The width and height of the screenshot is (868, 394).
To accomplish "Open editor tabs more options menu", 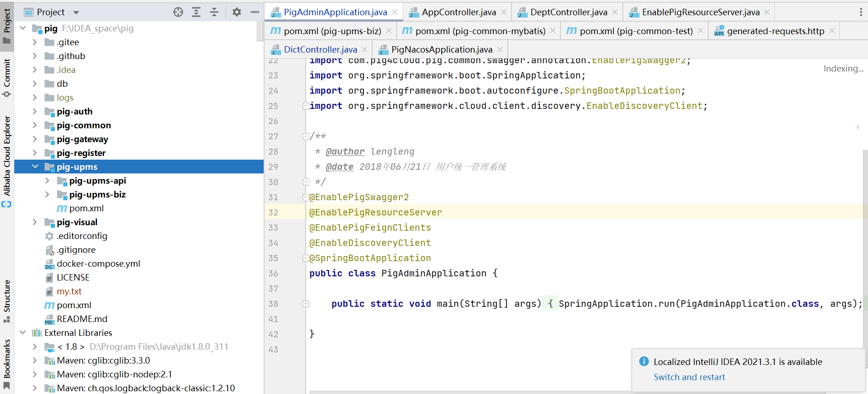I will pos(861,12).
